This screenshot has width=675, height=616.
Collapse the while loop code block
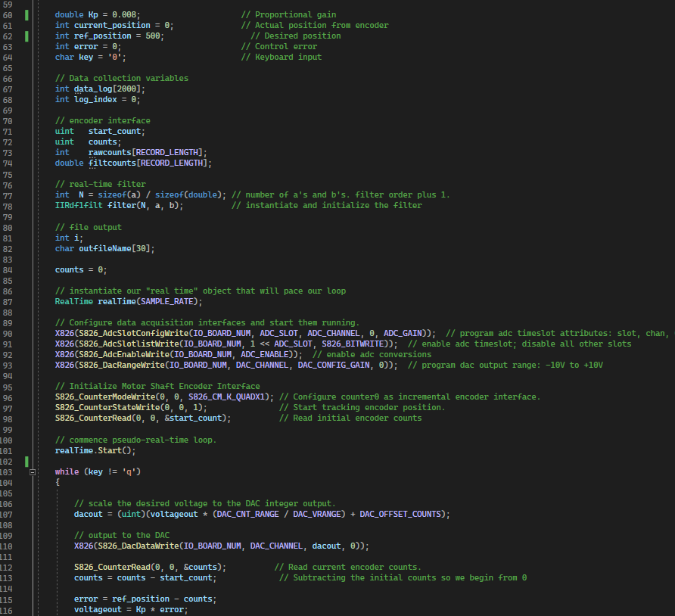pos(33,471)
